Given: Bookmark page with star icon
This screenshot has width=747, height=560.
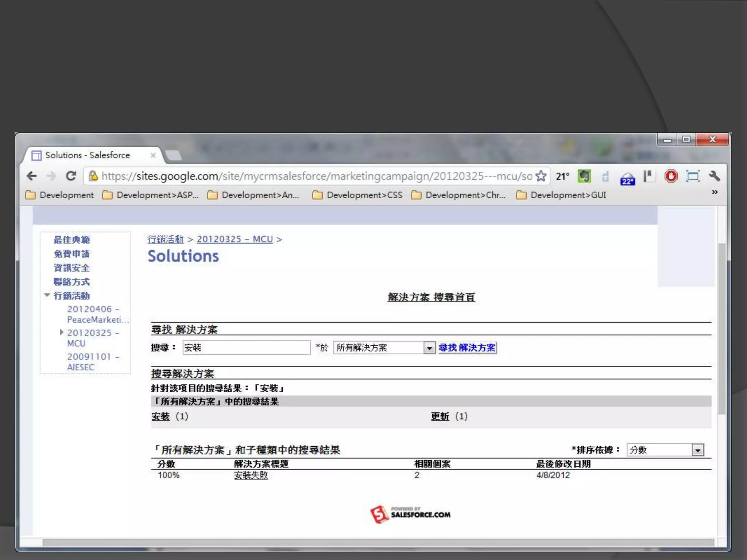Looking at the screenshot, I should pyautogui.click(x=541, y=176).
